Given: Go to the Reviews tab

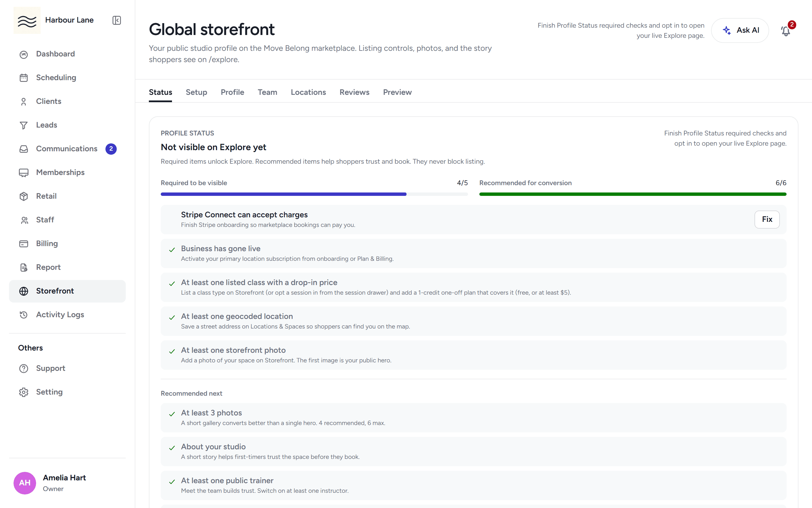Looking at the screenshot, I should (354, 92).
